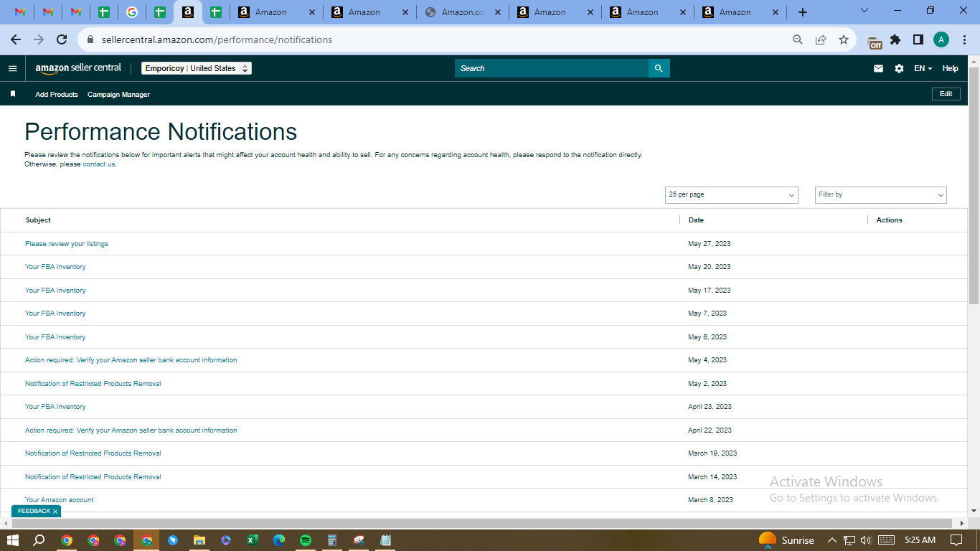Reload the page with the refresh icon
The width and height of the screenshot is (980, 551).
(62, 40)
